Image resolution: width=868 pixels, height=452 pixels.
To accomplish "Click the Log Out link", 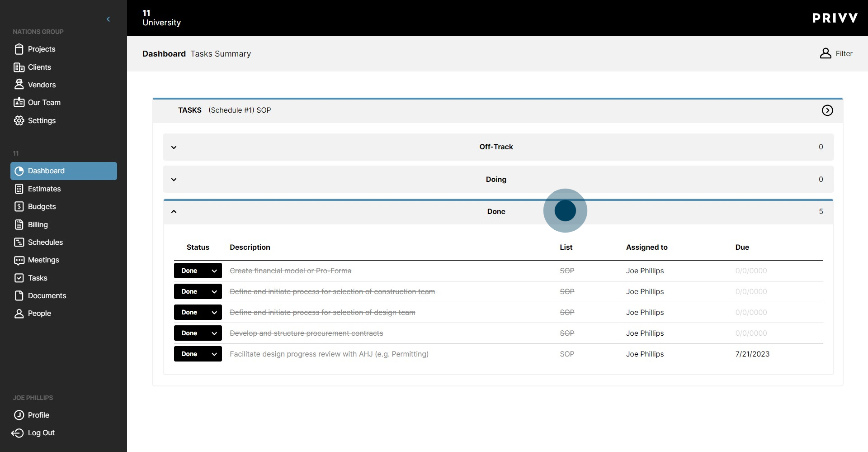I will coord(41,433).
